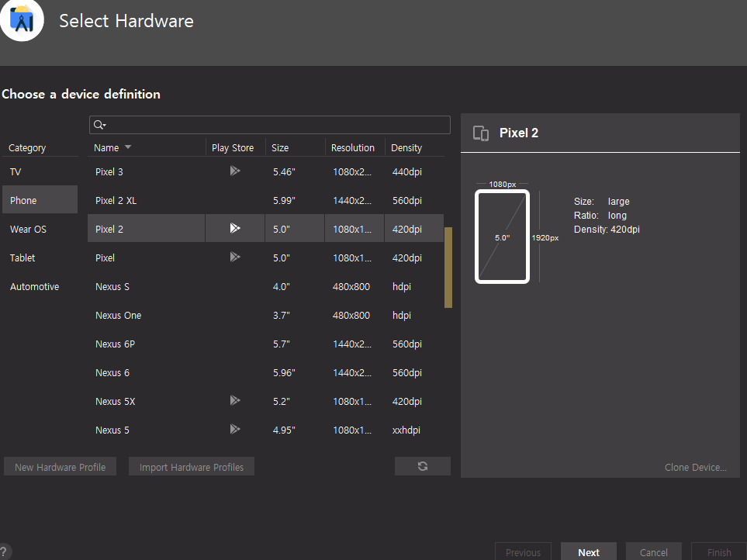Click the 440dpi density cell
747x560 pixels.
(406, 172)
